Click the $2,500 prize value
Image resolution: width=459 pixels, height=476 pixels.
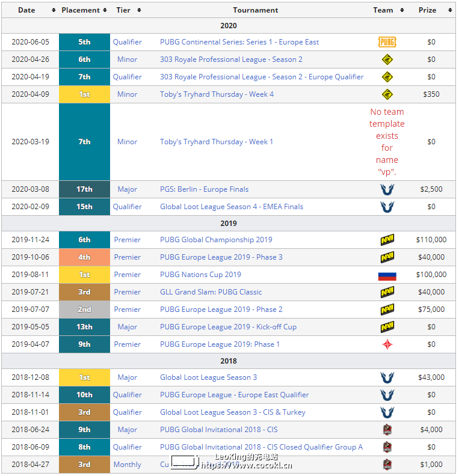point(431,189)
